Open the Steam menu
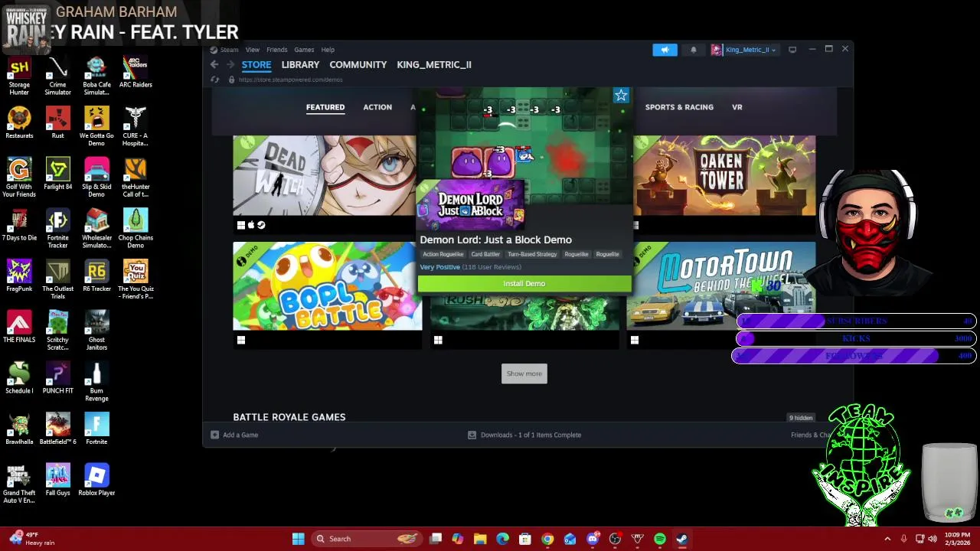Viewport: 980px width, 551px height. click(229, 50)
